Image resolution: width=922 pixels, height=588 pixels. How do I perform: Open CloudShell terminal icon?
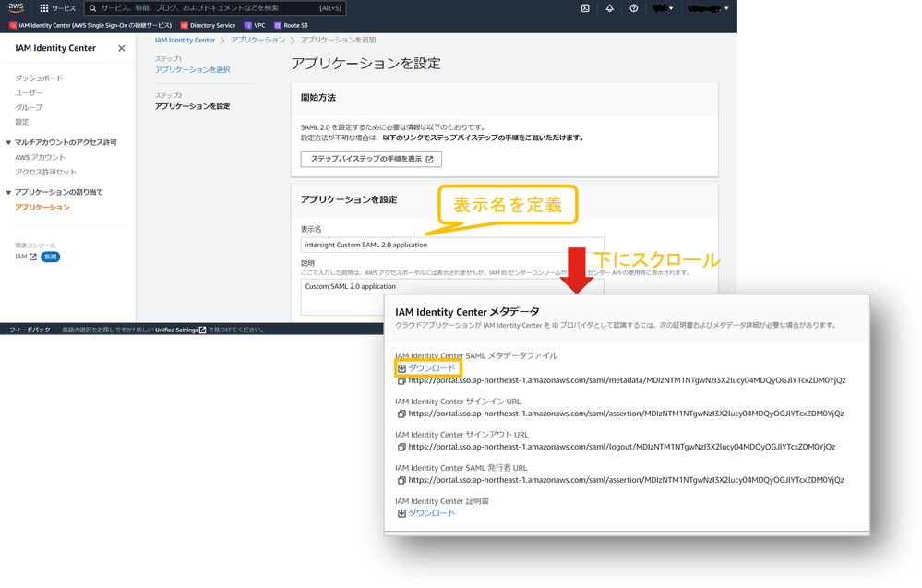585,8
